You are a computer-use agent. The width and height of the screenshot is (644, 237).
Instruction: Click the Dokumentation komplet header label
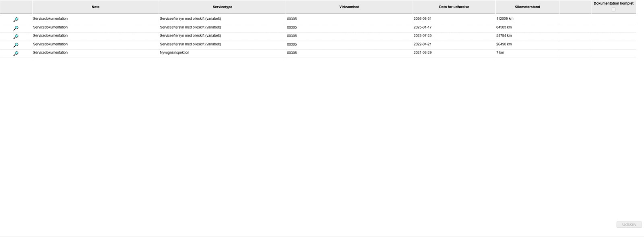point(613,3)
